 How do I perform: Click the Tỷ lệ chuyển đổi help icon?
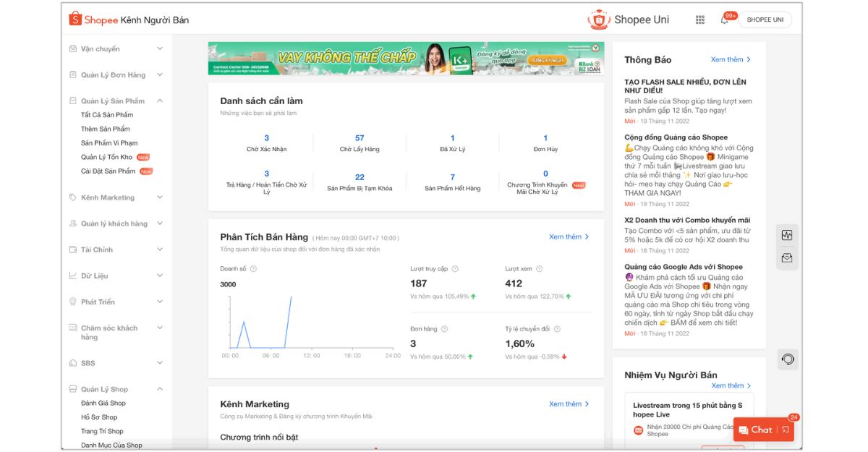click(x=557, y=329)
